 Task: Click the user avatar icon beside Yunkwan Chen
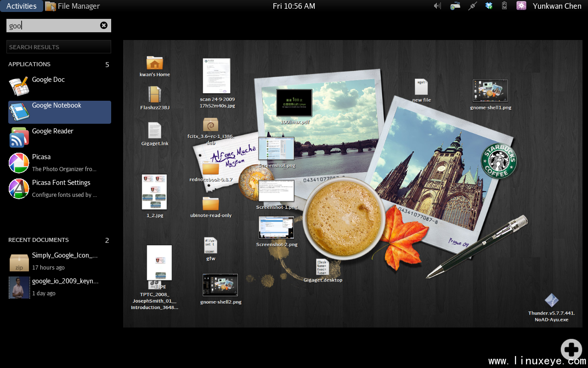click(x=521, y=6)
